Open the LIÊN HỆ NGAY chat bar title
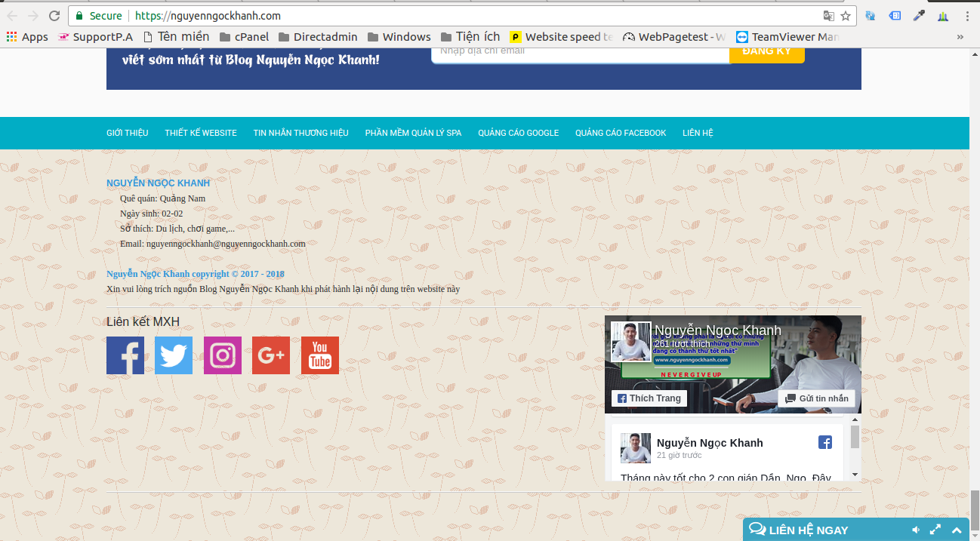 click(x=808, y=530)
